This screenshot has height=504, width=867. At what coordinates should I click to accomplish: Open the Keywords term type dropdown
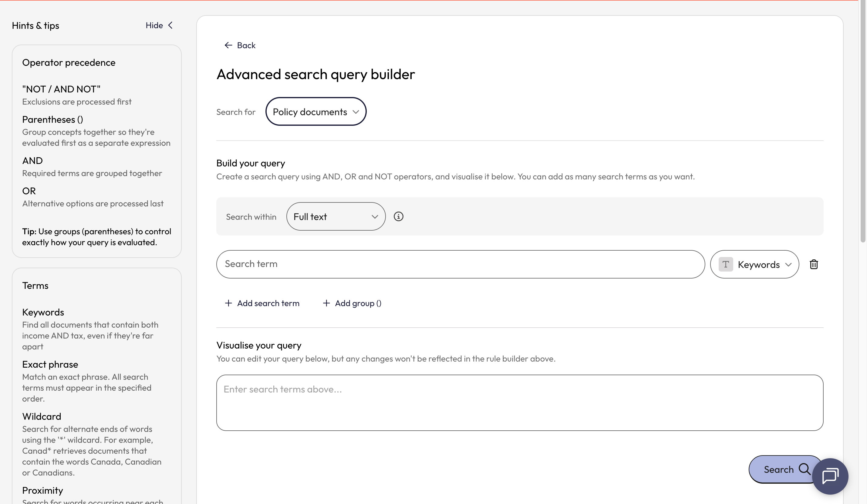(754, 264)
